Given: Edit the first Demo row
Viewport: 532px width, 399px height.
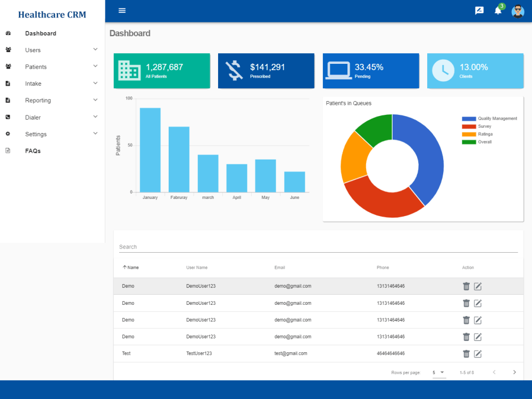Looking at the screenshot, I should point(478,286).
